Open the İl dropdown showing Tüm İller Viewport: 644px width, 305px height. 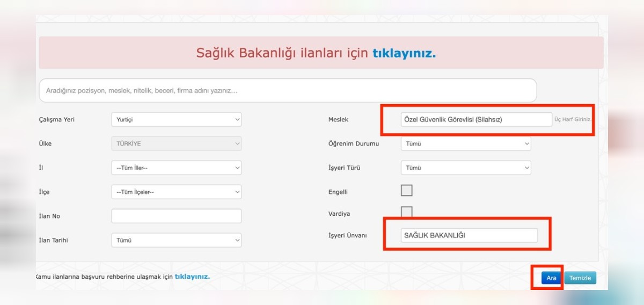pyautogui.click(x=176, y=168)
